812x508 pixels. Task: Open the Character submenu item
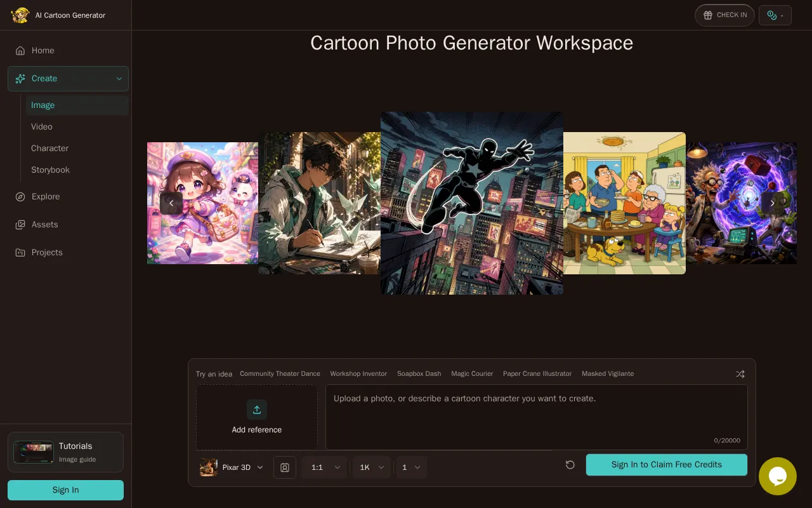pyautogui.click(x=77, y=149)
